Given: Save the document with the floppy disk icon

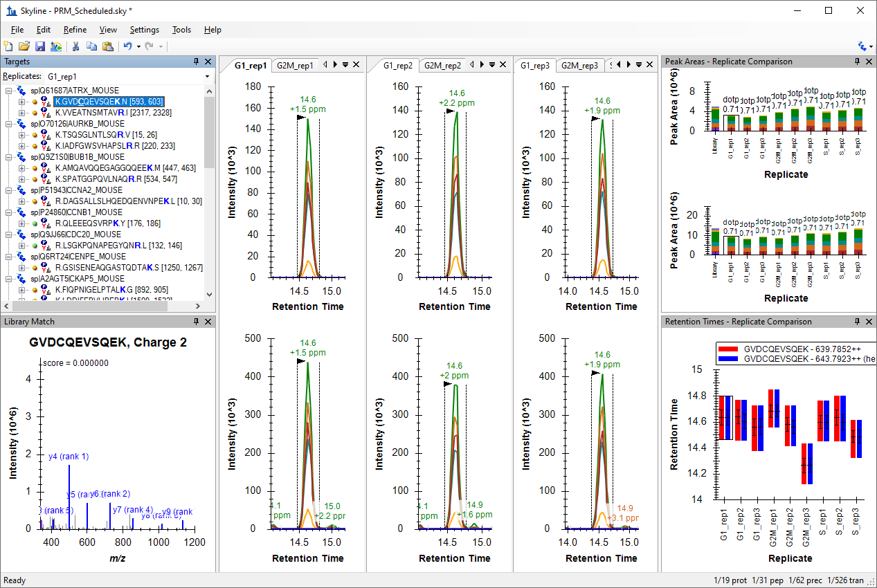Looking at the screenshot, I should (39, 46).
